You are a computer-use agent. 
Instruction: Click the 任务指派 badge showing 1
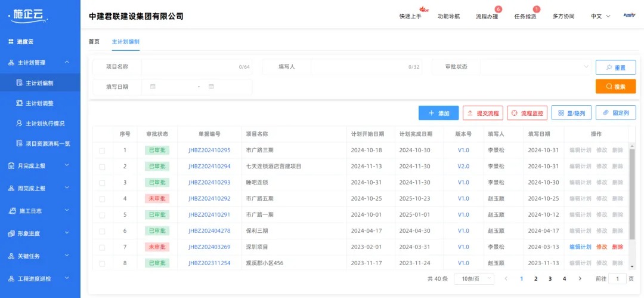point(537,9)
